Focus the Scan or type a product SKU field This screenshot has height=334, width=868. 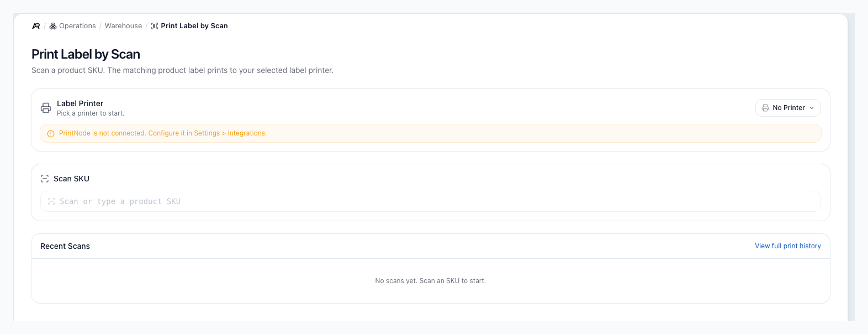(431, 201)
